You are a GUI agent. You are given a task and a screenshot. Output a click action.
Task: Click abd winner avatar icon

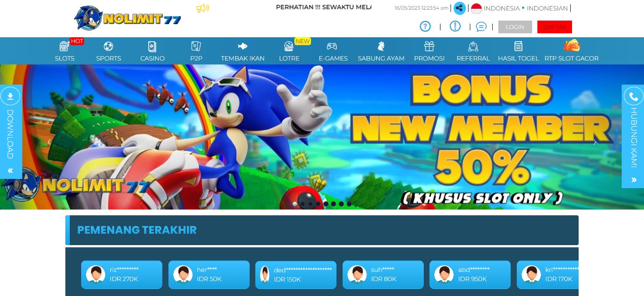click(x=444, y=275)
